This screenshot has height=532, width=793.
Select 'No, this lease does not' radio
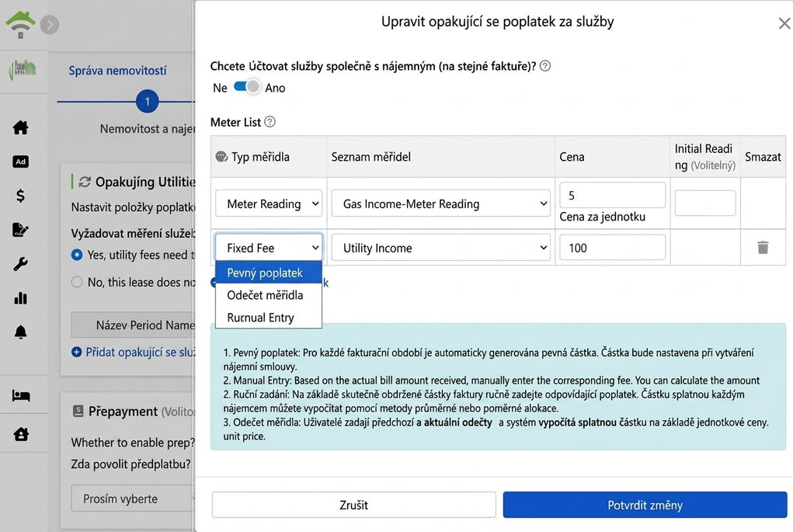(77, 282)
